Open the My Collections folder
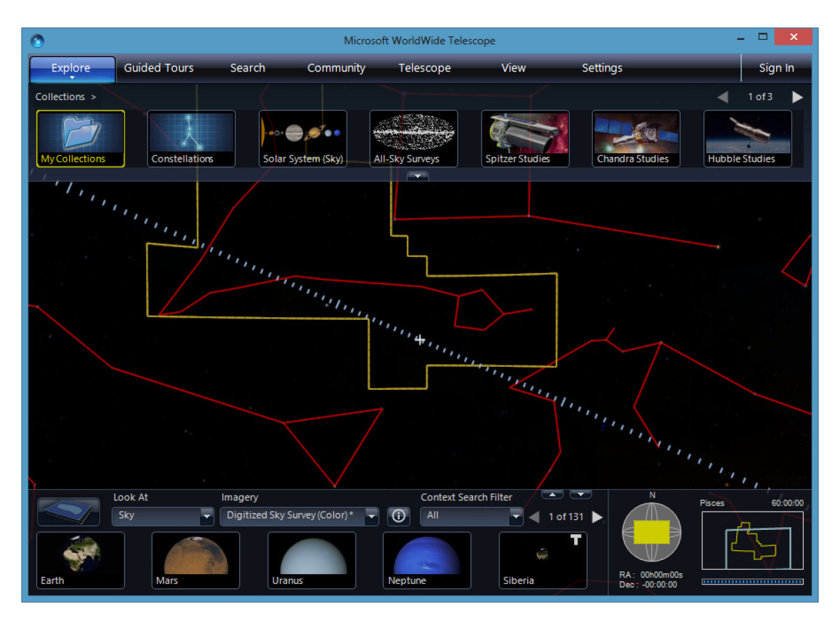Viewport: 840px width, 630px height. coord(80,138)
